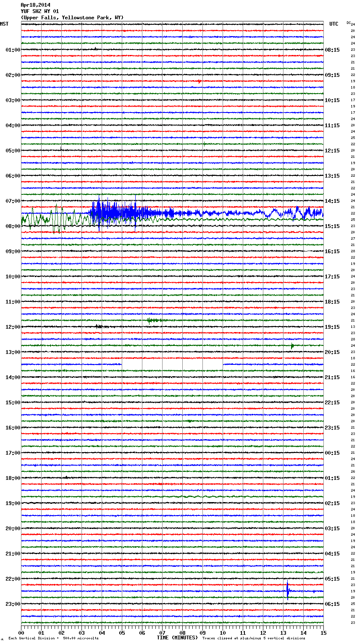Click the large blue earthquake burst after 07:00

pyautogui.click(x=122, y=213)
